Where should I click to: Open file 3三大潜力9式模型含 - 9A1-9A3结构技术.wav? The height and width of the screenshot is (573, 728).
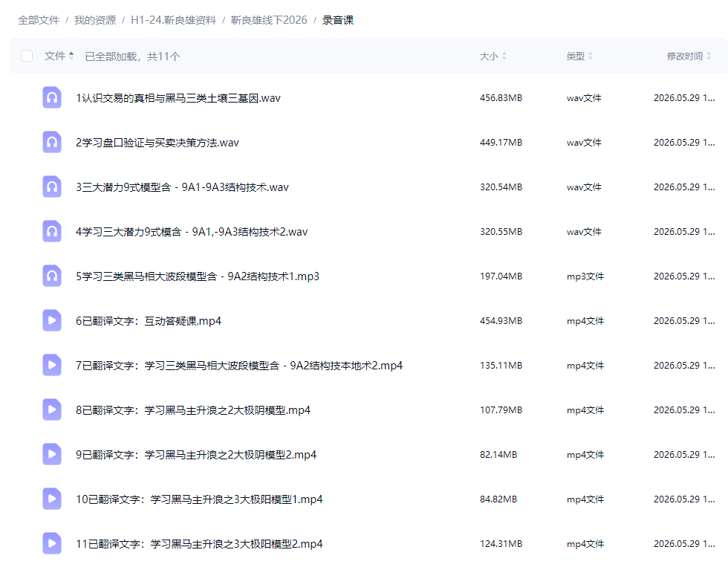pos(182,187)
